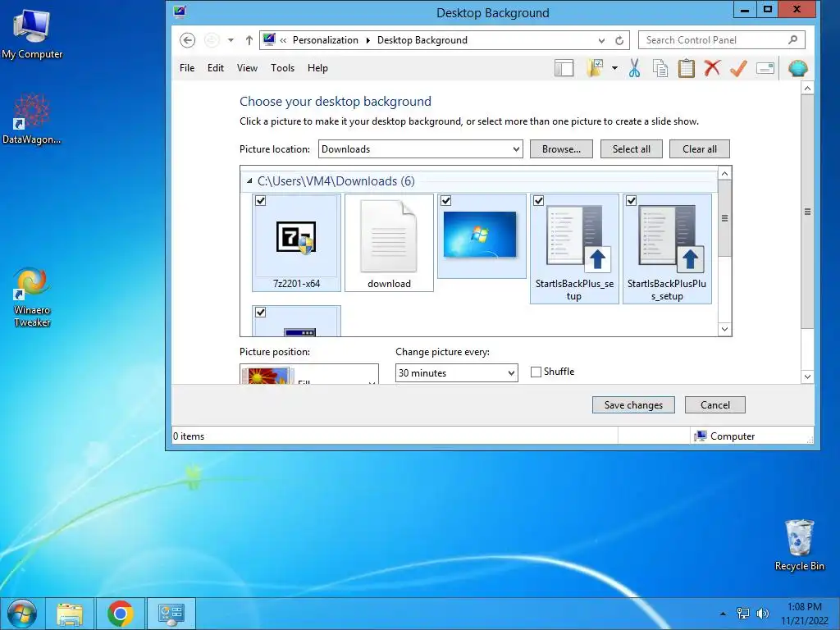Click the red X Delete icon
This screenshot has height=630, width=840.
712,68
